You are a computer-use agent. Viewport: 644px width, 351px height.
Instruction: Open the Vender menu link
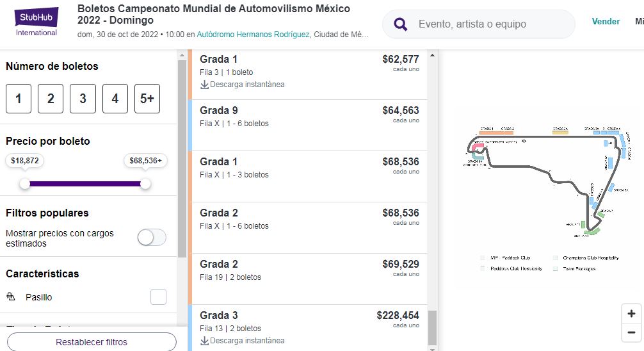606,21
